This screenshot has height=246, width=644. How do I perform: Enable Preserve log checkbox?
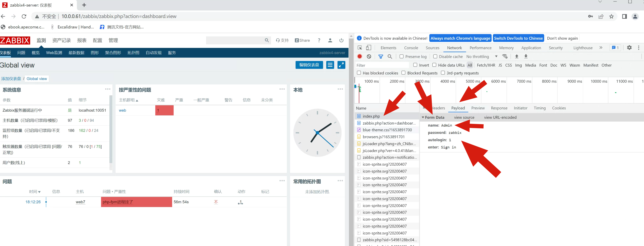pyautogui.click(x=401, y=57)
